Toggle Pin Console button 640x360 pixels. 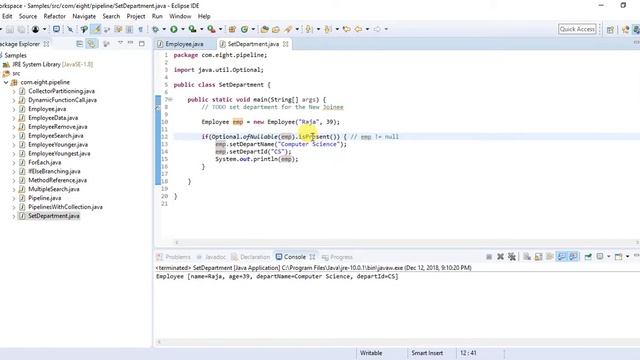tap(588, 257)
